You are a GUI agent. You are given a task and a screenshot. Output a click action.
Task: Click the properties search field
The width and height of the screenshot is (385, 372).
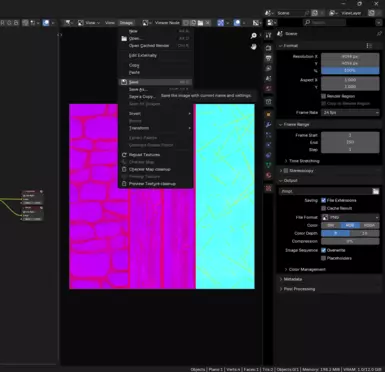tap(324, 22)
